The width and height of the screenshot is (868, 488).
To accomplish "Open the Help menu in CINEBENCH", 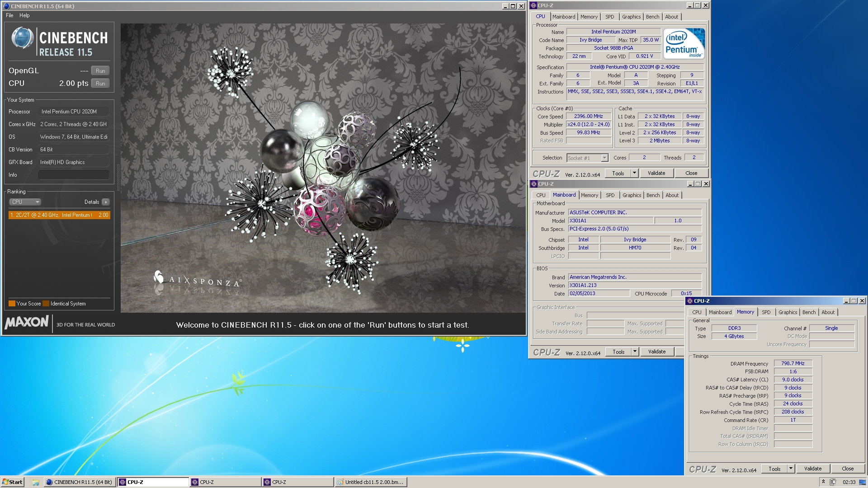I will (x=24, y=15).
